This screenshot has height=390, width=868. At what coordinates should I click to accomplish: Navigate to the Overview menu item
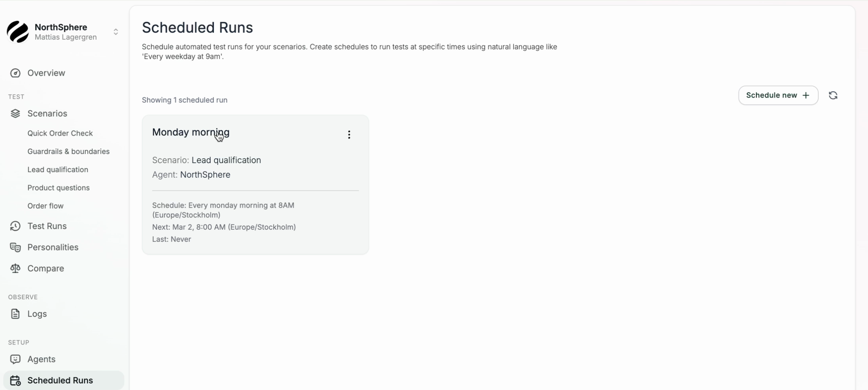tap(46, 73)
